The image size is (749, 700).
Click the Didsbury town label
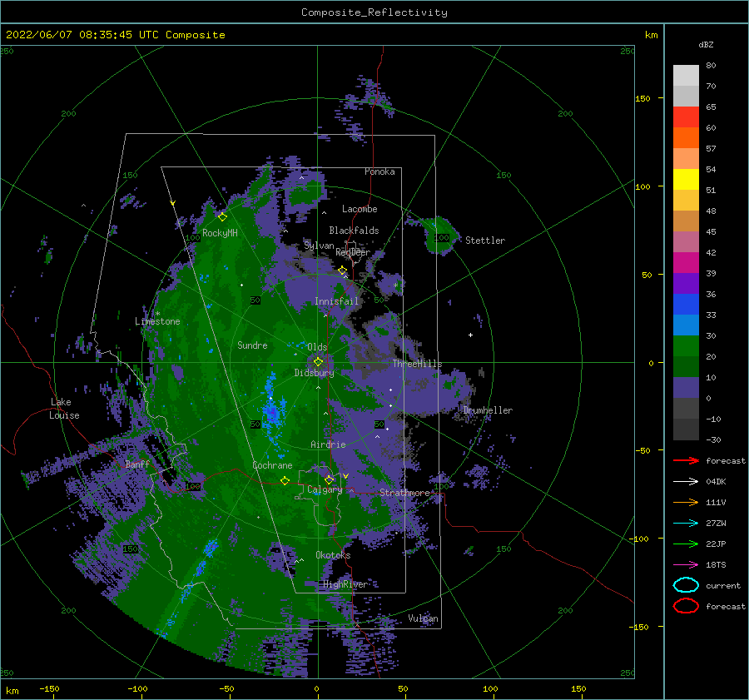[315, 373]
